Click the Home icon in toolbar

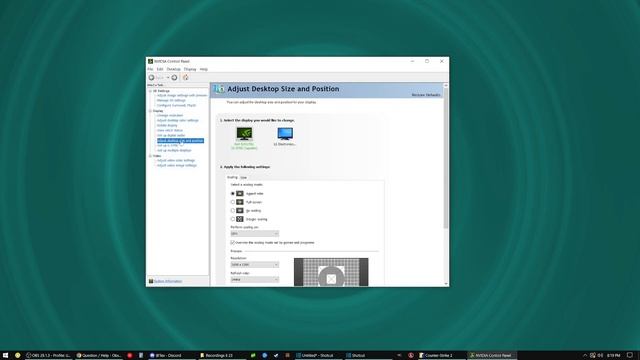[185, 78]
